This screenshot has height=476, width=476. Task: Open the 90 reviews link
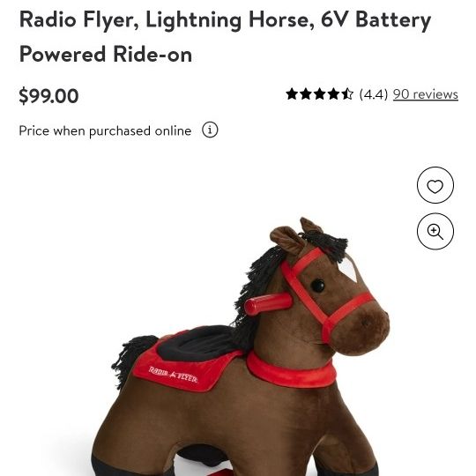click(425, 94)
